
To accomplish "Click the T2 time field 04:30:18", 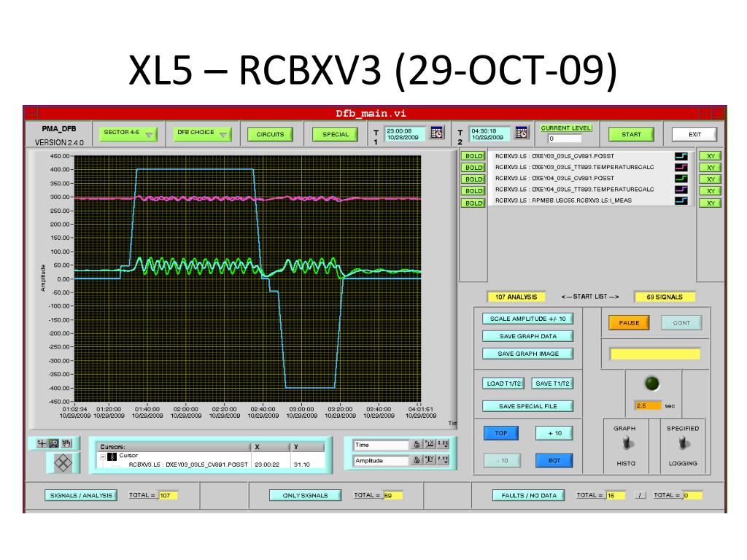I will click(489, 134).
